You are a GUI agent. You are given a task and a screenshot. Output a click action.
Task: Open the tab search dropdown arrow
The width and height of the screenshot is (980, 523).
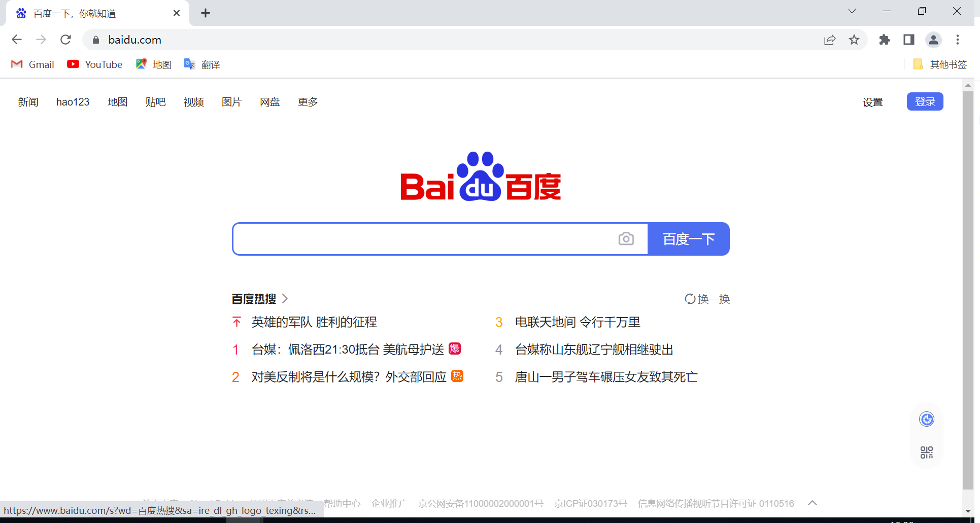tap(852, 11)
